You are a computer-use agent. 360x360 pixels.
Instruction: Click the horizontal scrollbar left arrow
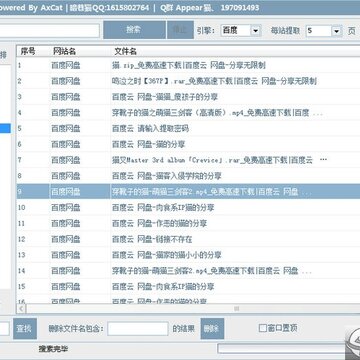coord(21,308)
